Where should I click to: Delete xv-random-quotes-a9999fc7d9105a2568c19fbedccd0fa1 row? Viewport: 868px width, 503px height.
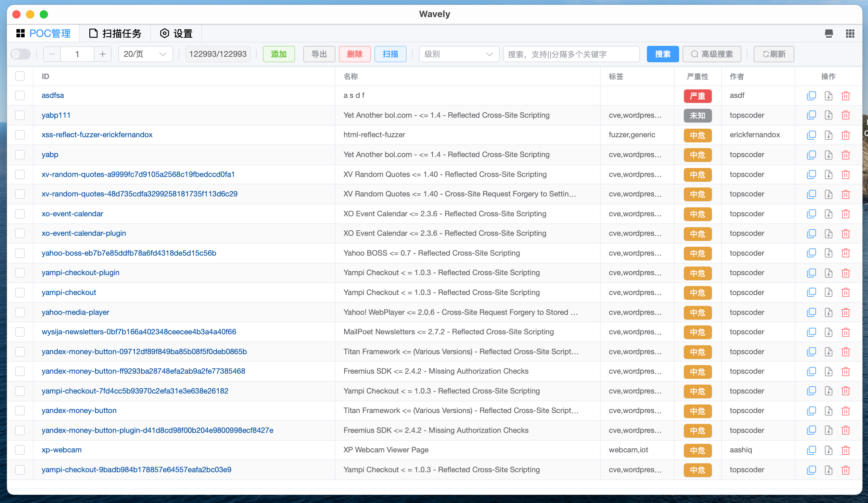(x=846, y=175)
